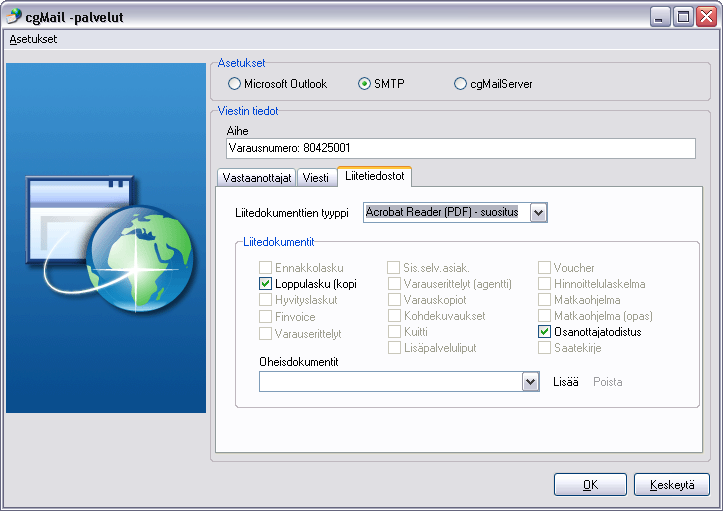723x511 pixels.
Task: Minimize the cgMail -palvelut window
Action: coord(660,17)
